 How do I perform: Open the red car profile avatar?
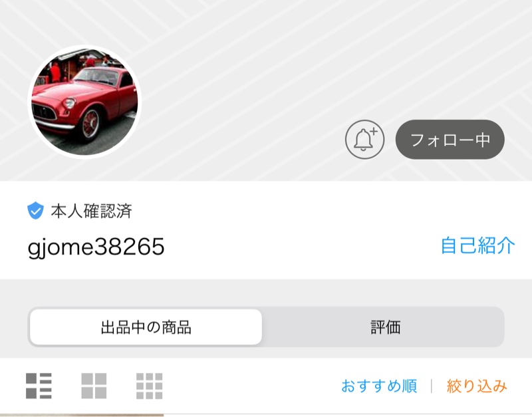click(84, 102)
